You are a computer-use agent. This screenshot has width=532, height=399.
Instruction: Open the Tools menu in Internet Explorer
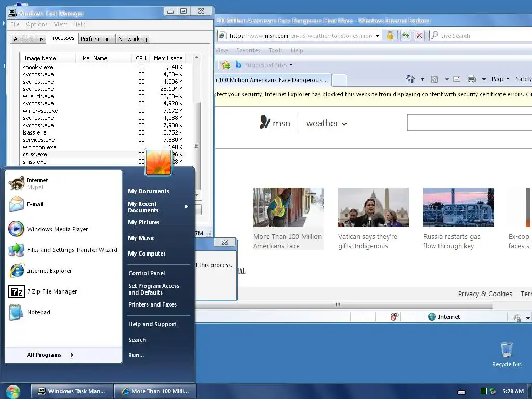pos(275,50)
